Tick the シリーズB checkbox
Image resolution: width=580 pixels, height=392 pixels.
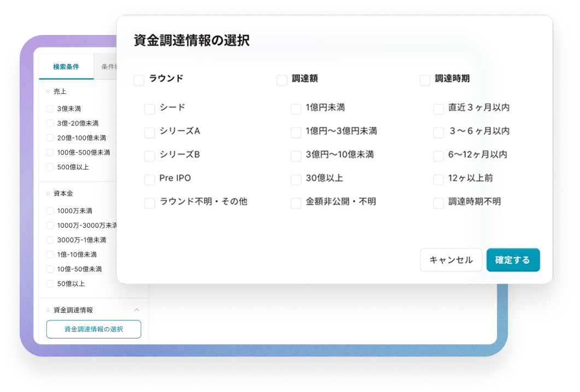tap(150, 156)
